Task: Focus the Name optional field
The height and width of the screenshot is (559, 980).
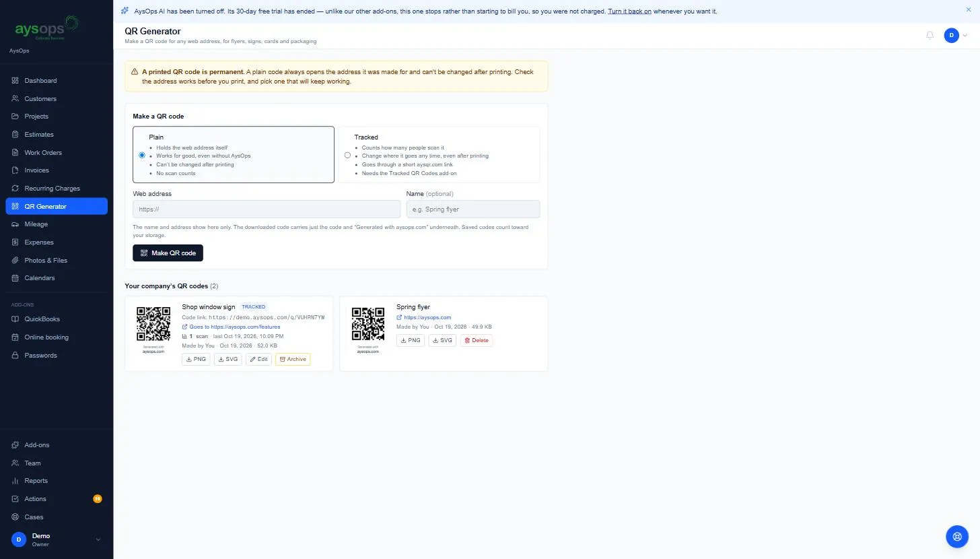Action: click(473, 209)
